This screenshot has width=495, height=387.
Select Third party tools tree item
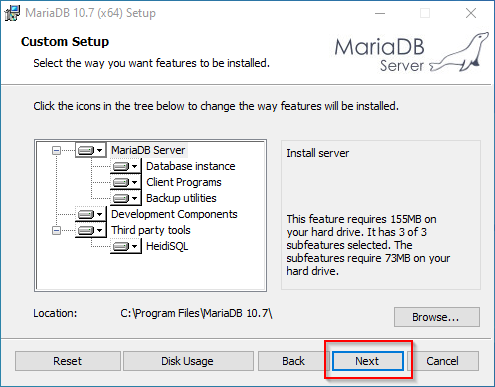(x=151, y=230)
